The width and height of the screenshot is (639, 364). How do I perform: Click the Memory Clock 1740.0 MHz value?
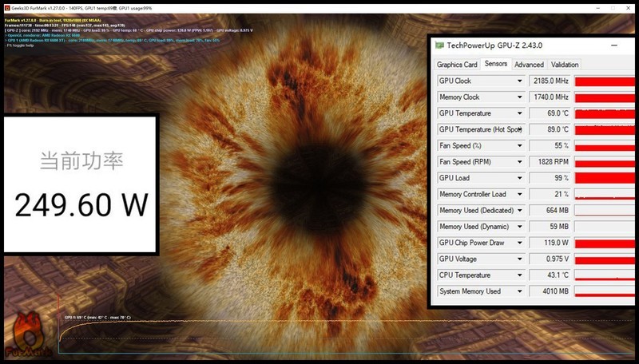click(x=550, y=97)
